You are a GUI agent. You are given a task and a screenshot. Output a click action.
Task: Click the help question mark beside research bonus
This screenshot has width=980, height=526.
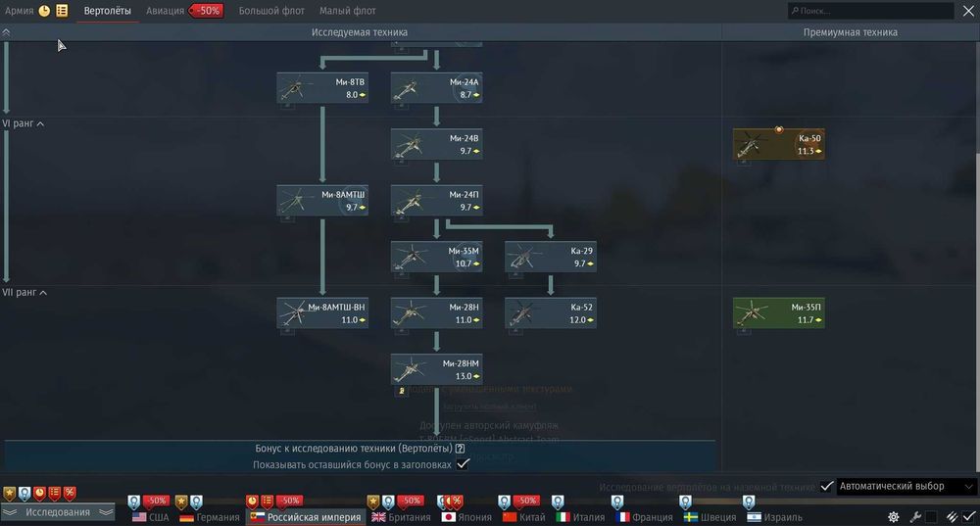(460, 448)
